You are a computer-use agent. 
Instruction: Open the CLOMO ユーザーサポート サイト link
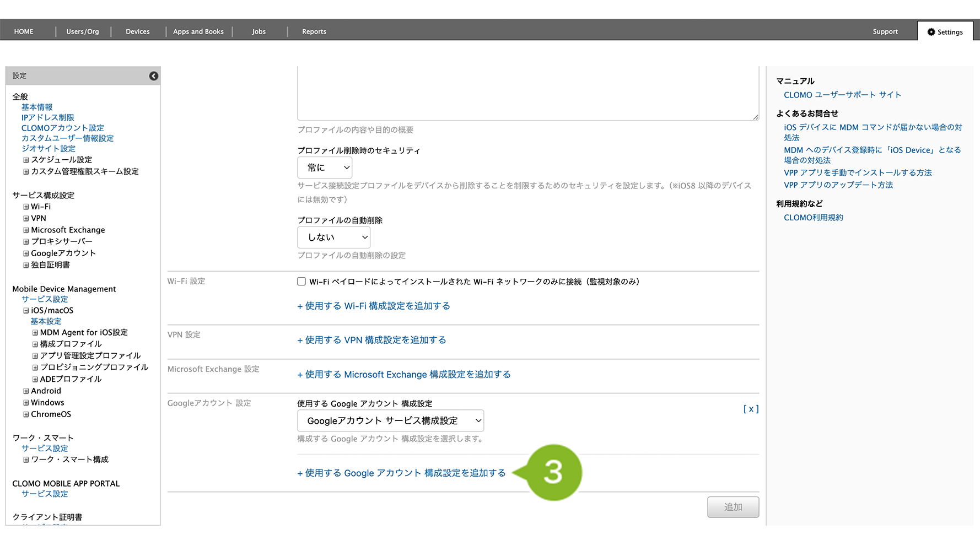842,95
